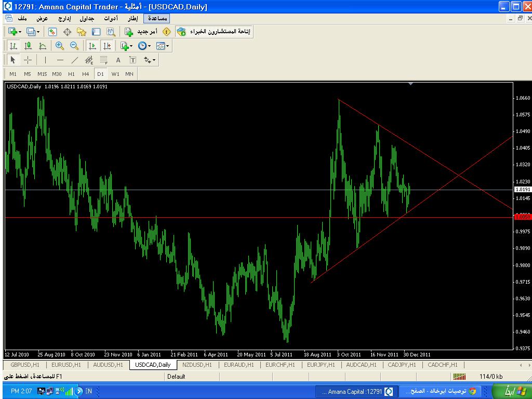The height and width of the screenshot is (399, 532).
Task: Switch to the EURUSD,H1 chart tab
Action: (66, 365)
